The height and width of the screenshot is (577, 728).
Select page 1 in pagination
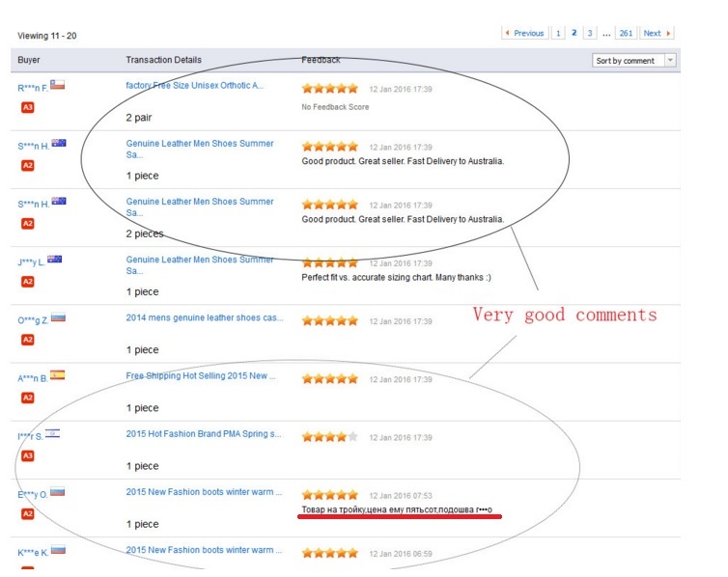(x=558, y=33)
